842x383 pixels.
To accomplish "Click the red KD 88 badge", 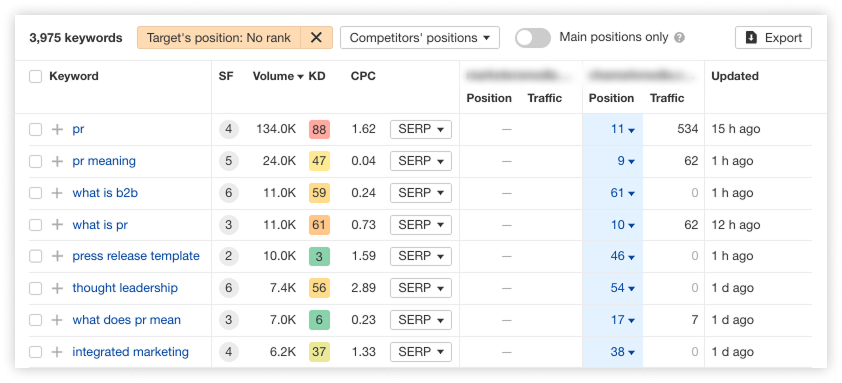I will pyautogui.click(x=319, y=129).
